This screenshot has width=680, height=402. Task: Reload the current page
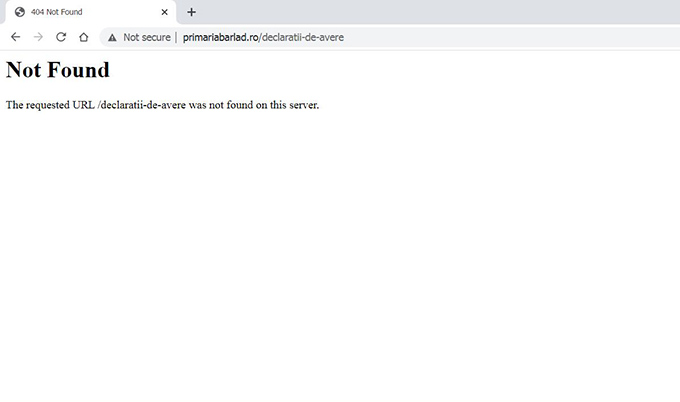[61, 37]
